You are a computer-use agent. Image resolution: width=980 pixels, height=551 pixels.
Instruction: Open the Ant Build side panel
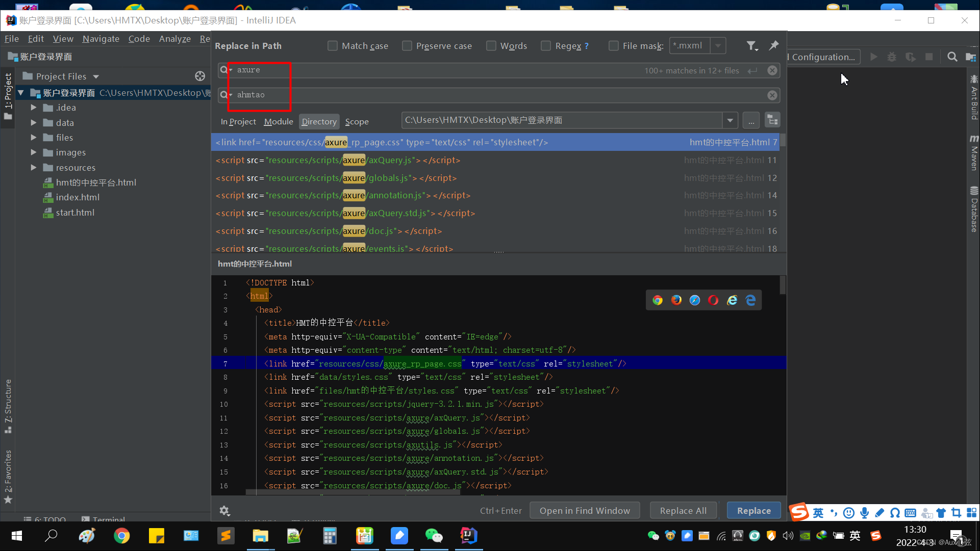[x=974, y=98]
